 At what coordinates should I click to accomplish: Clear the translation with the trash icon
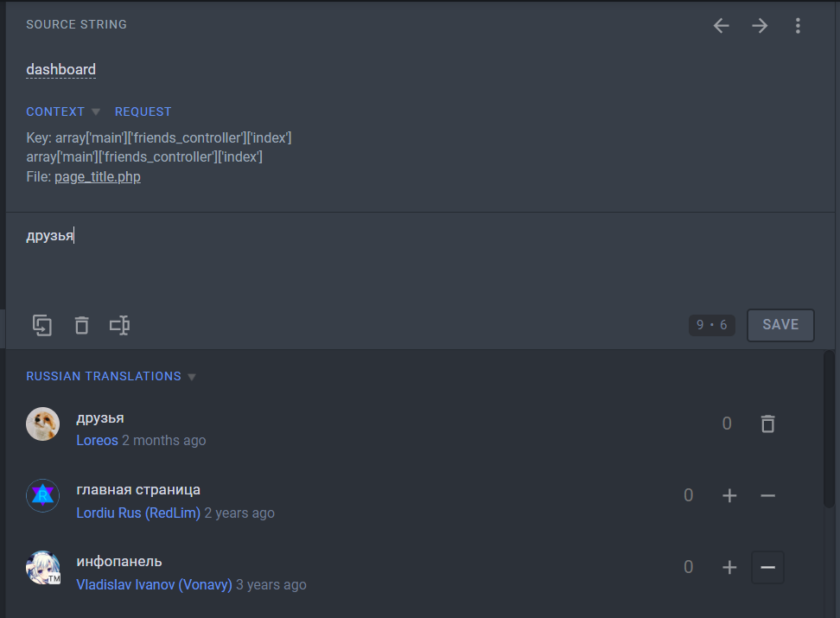pyautogui.click(x=81, y=325)
